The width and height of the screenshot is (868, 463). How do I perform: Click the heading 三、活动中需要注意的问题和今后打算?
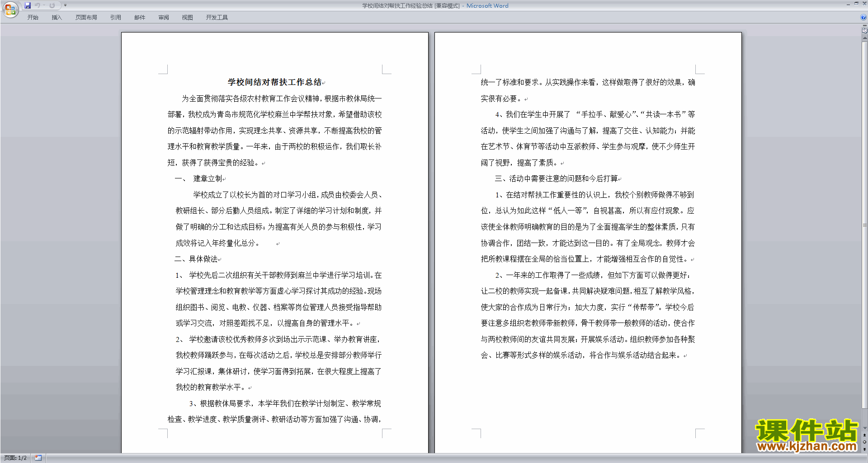(x=557, y=178)
